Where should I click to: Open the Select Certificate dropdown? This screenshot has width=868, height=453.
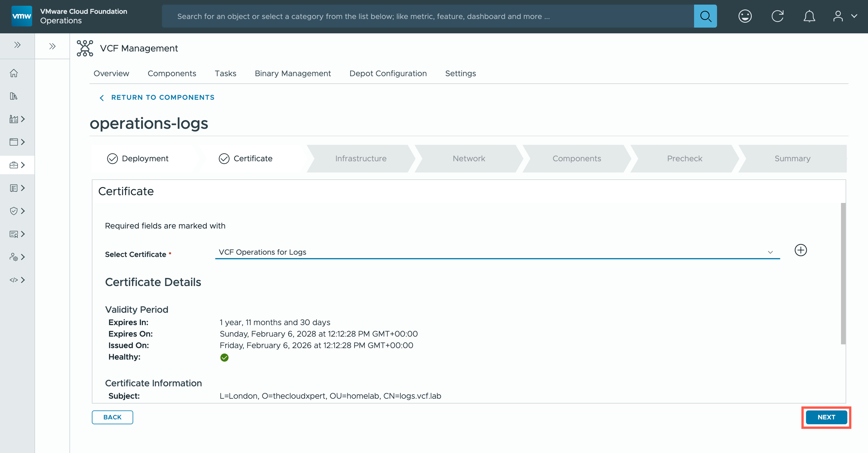coord(497,252)
